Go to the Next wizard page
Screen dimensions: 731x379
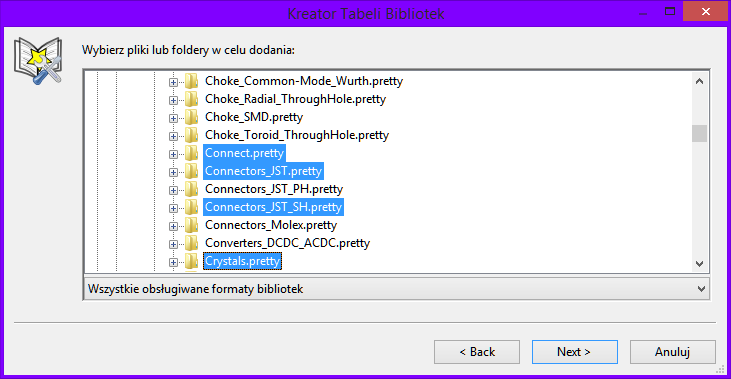tap(574, 352)
